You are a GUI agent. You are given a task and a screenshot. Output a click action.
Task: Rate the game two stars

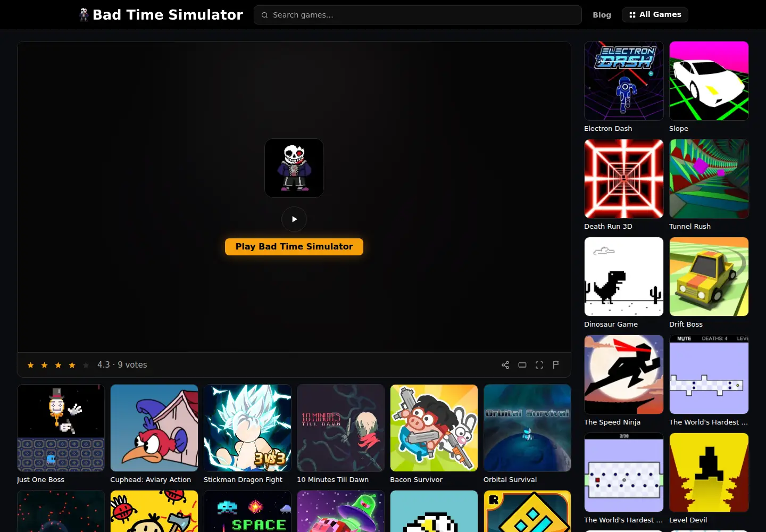click(x=44, y=365)
